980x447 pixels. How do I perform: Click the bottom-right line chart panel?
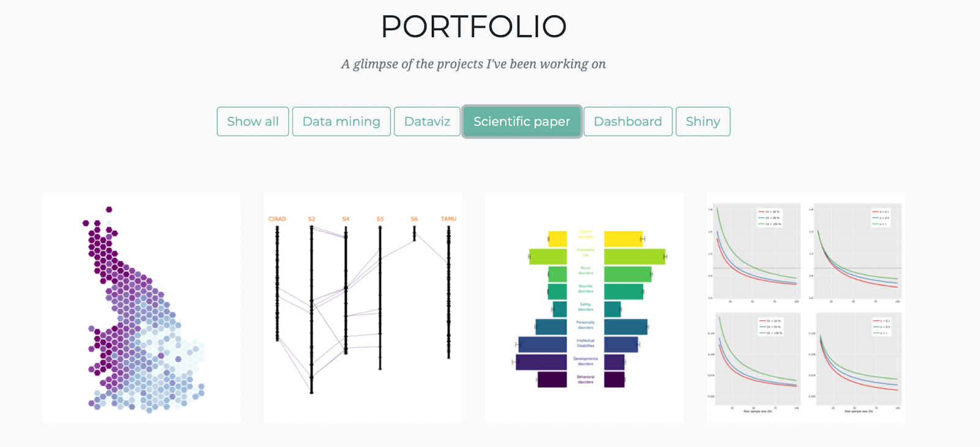tap(858, 360)
